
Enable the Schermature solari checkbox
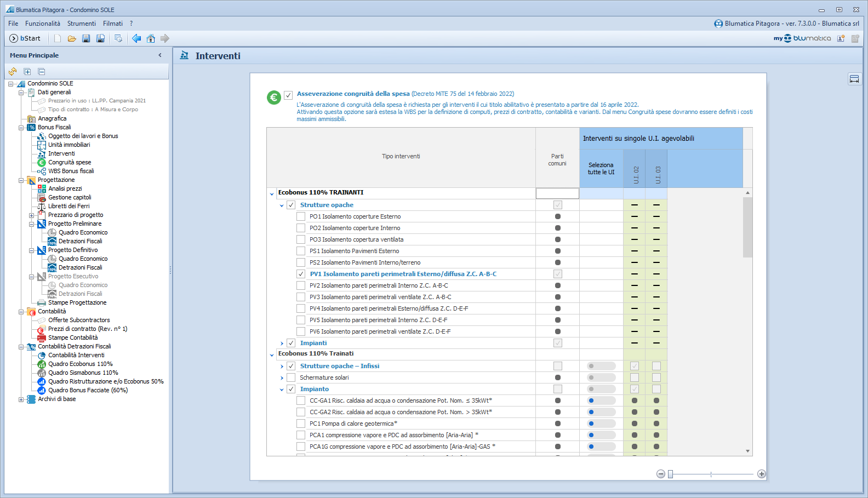[x=291, y=377]
